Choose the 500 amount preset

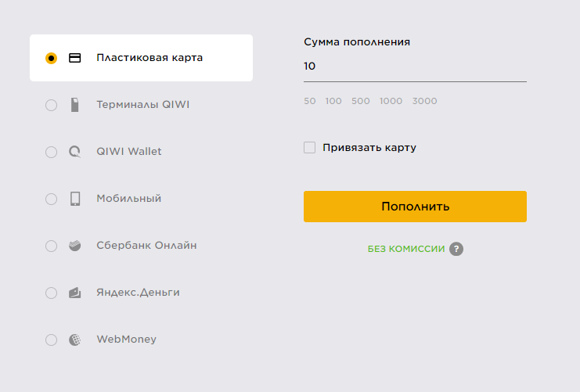click(361, 101)
